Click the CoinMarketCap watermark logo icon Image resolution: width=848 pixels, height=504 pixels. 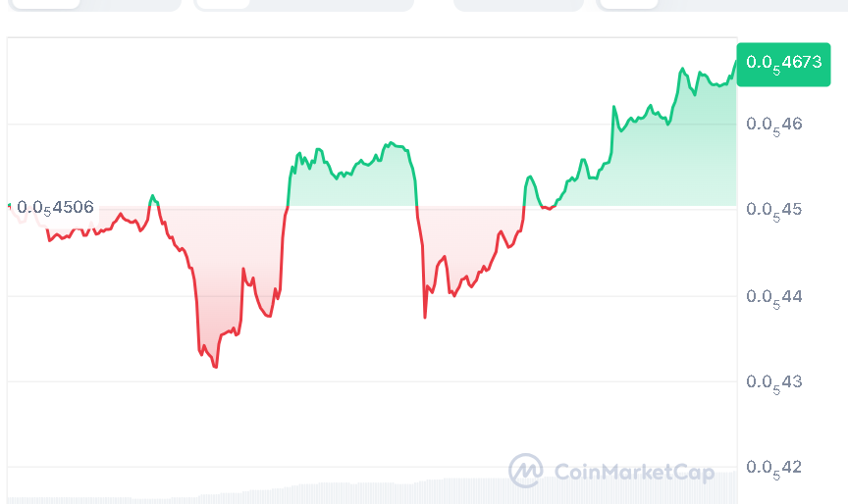526,471
